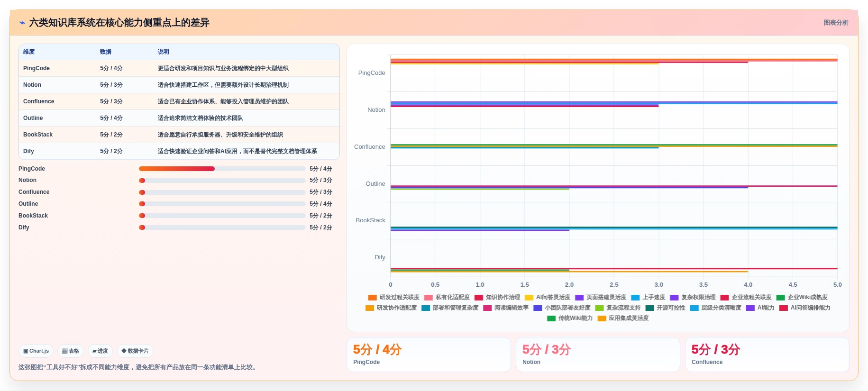Click the 开源可控性 legend swatch

tap(649, 308)
